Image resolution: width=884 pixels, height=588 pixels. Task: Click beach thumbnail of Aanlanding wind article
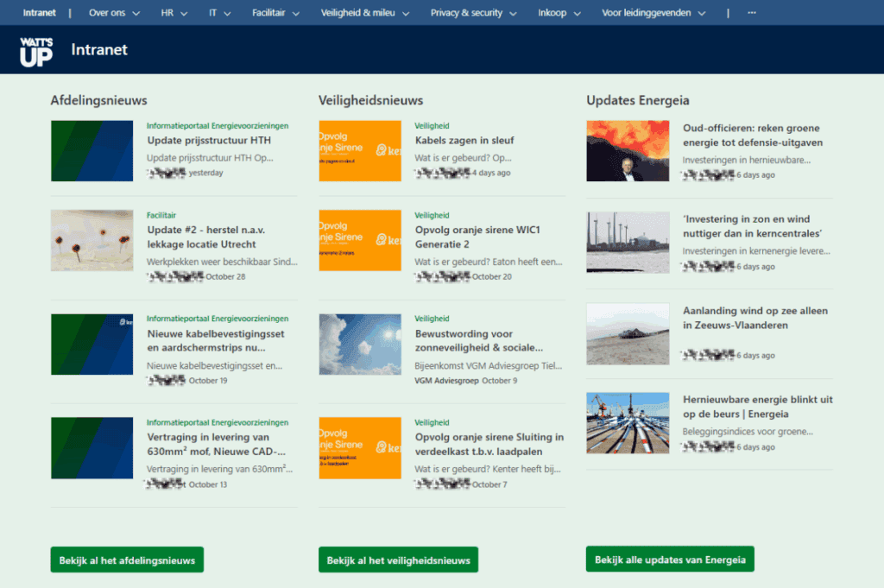coord(628,334)
